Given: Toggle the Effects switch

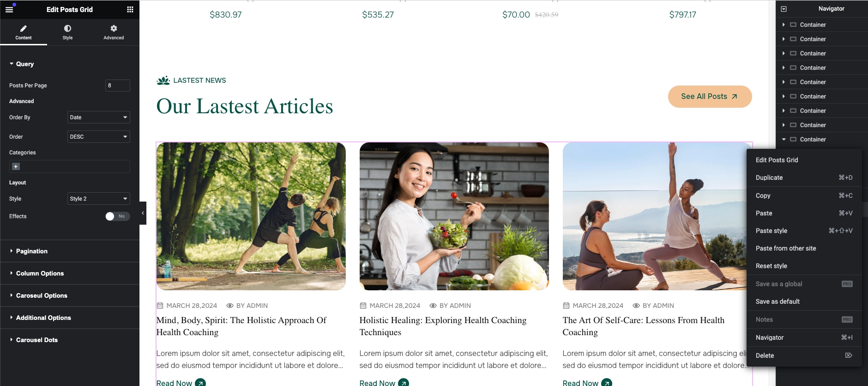Looking at the screenshot, I should pos(118,216).
